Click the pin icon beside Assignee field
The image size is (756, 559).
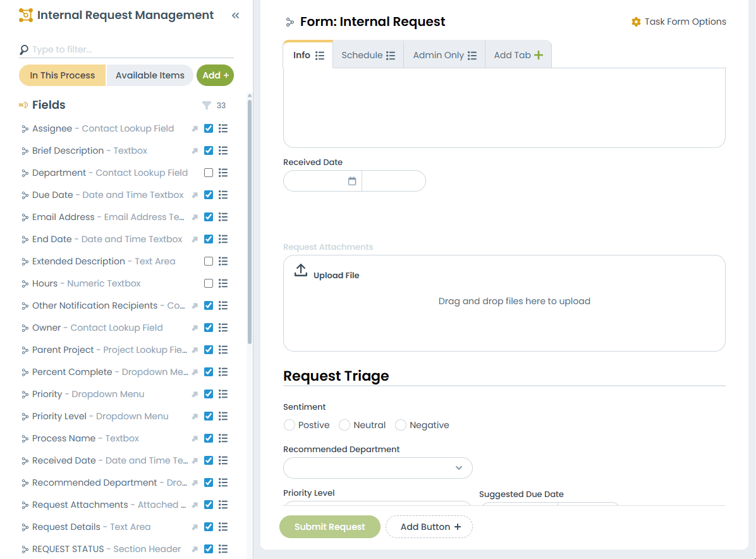click(195, 129)
